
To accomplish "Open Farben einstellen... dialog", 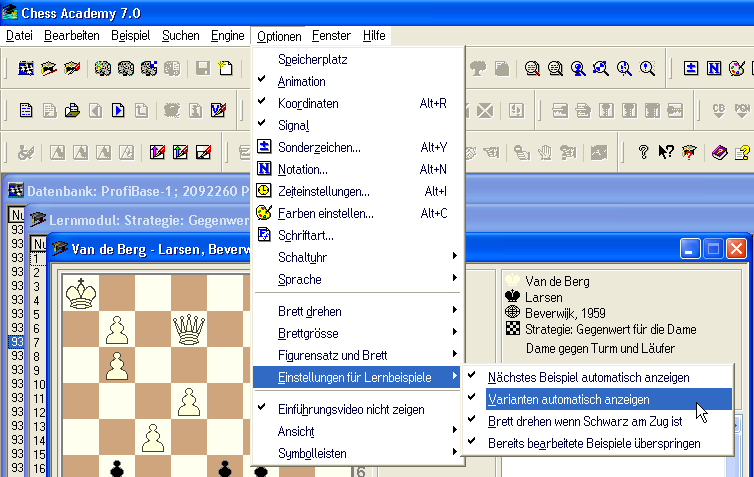I will pos(357,213).
